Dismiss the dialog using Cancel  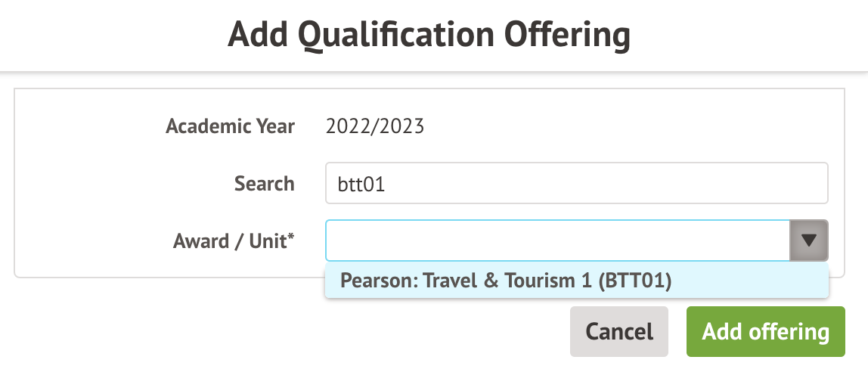pyautogui.click(x=619, y=331)
